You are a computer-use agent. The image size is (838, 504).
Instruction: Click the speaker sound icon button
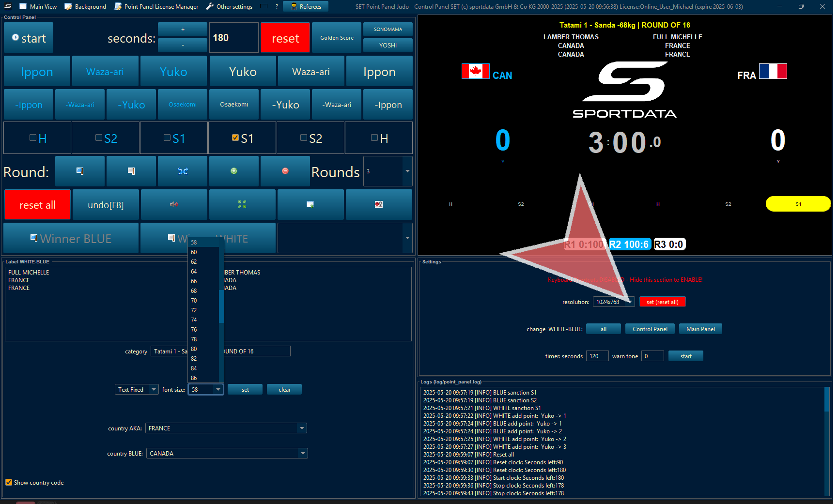[x=174, y=204]
